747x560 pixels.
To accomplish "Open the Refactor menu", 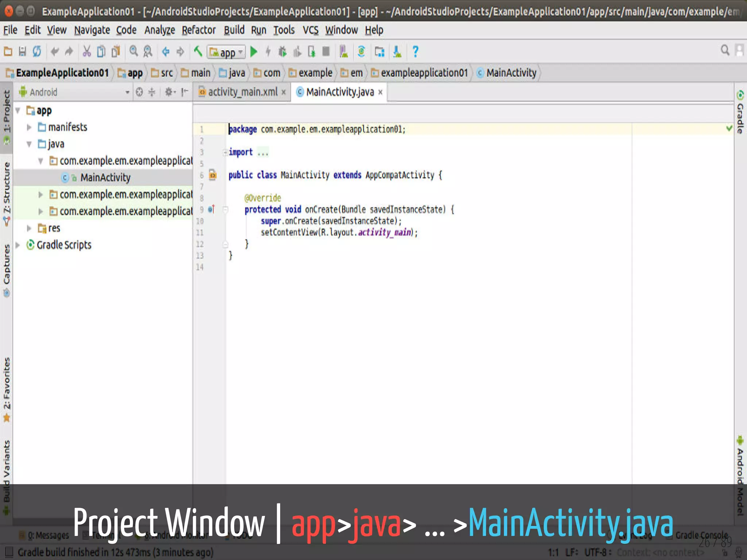I will 199,30.
